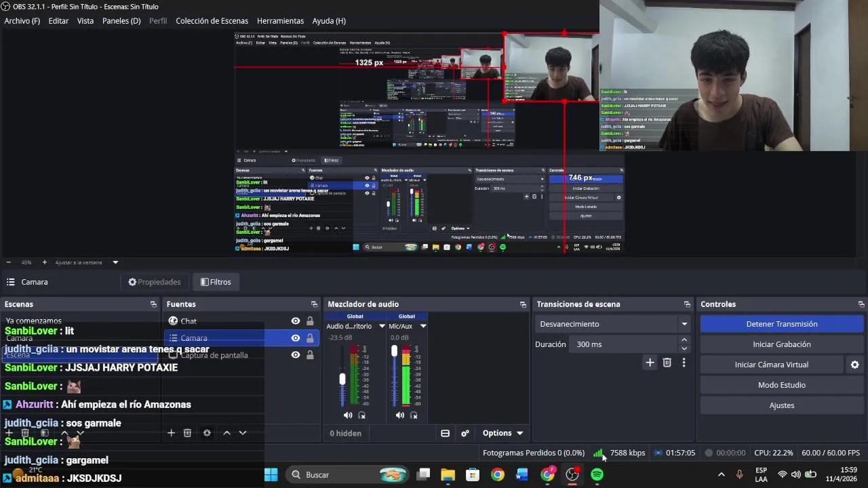Move the selected source up
Image resolution: width=868 pixels, height=488 pixels.
point(226,433)
